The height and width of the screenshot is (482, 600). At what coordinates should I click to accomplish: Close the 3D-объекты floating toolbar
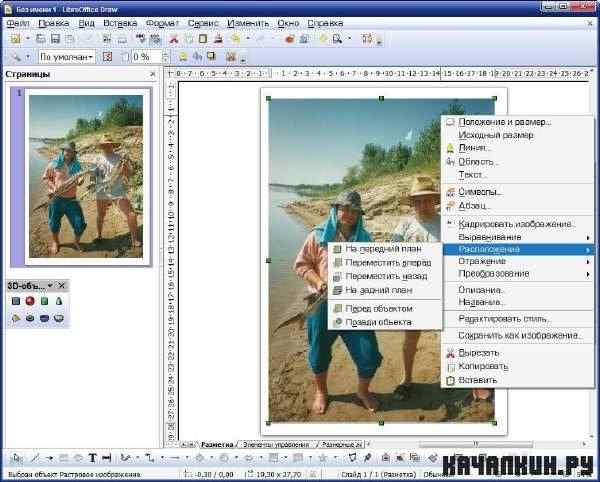[62, 286]
